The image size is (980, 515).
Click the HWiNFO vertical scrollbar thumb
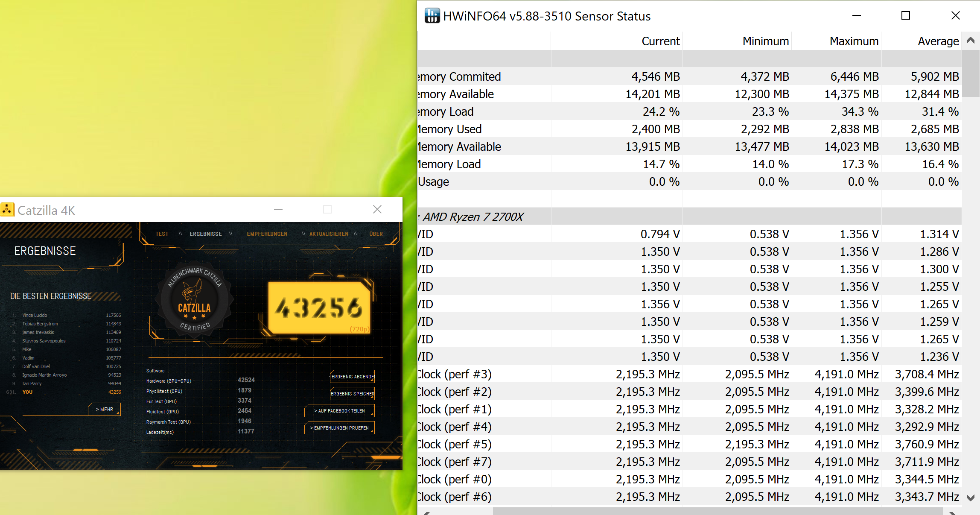(971, 73)
